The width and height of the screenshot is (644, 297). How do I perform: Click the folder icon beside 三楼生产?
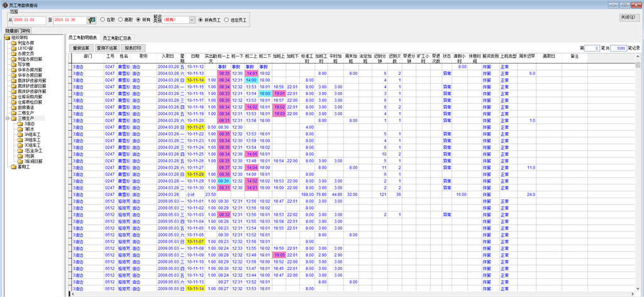pos(14,118)
